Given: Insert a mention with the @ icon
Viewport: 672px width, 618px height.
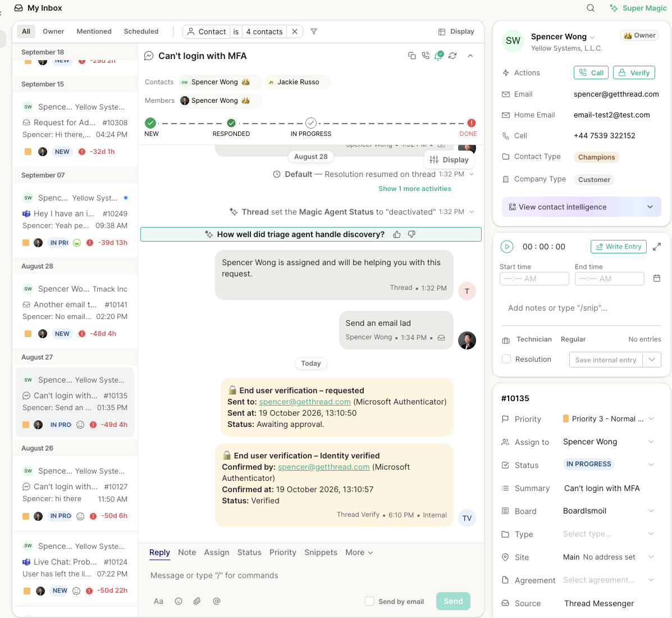Looking at the screenshot, I should coord(217,601).
